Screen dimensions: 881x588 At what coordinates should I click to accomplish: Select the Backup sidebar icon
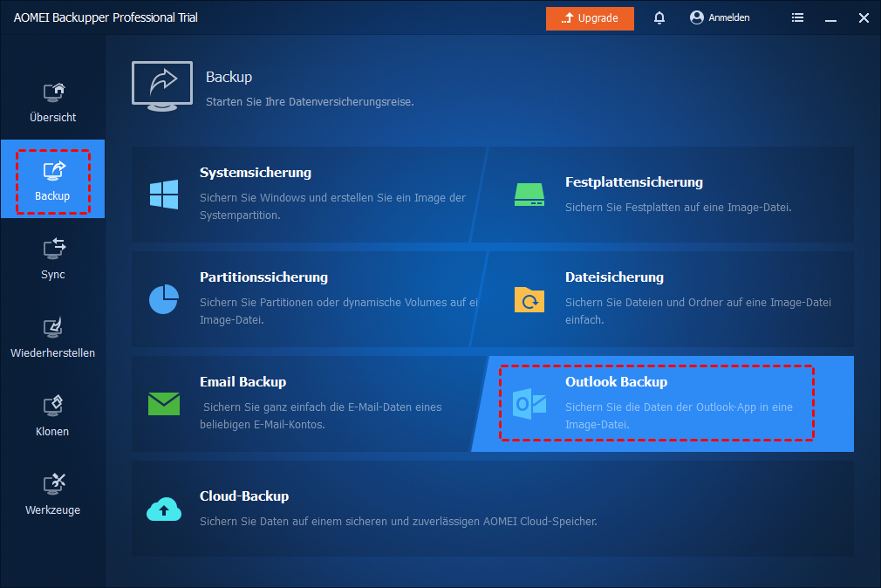pyautogui.click(x=54, y=170)
